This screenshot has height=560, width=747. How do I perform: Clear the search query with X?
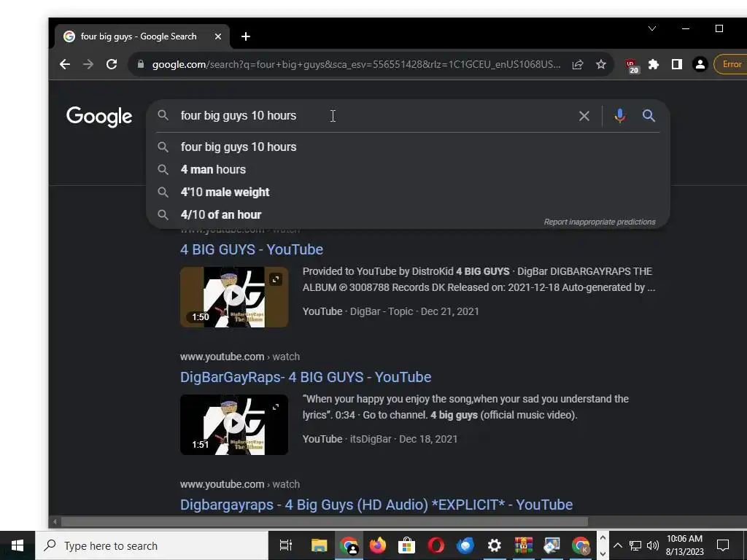point(584,116)
